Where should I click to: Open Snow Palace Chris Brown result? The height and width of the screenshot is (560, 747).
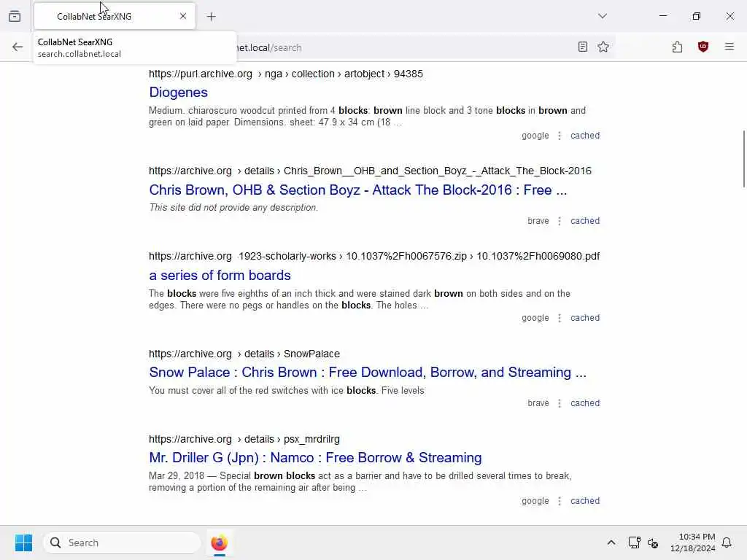(x=368, y=373)
